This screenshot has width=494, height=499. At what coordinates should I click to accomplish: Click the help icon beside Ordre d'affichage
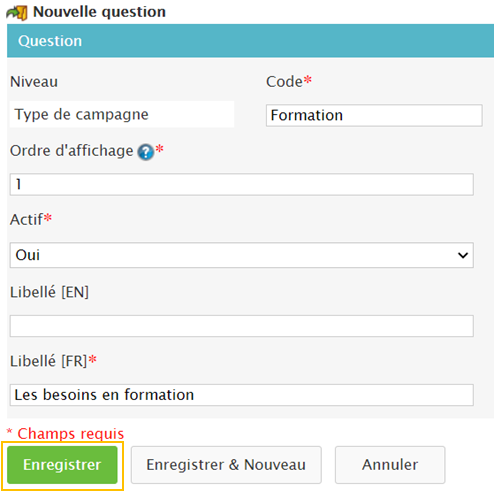(146, 152)
